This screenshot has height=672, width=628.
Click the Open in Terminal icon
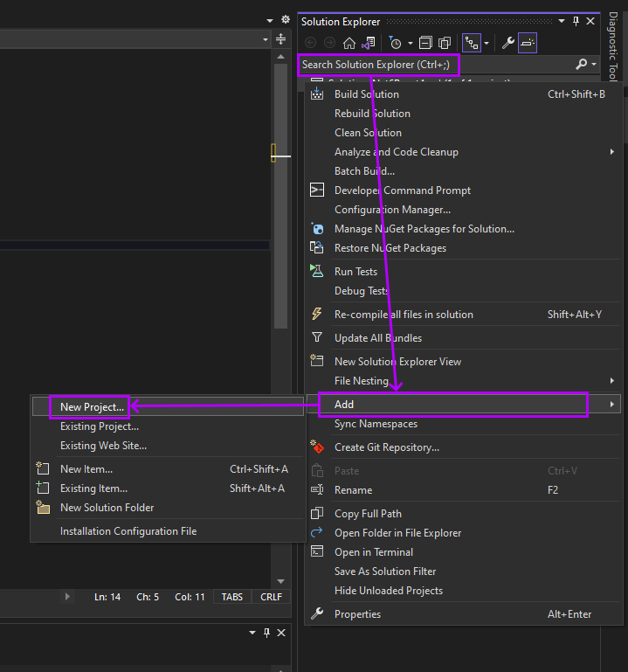point(317,551)
